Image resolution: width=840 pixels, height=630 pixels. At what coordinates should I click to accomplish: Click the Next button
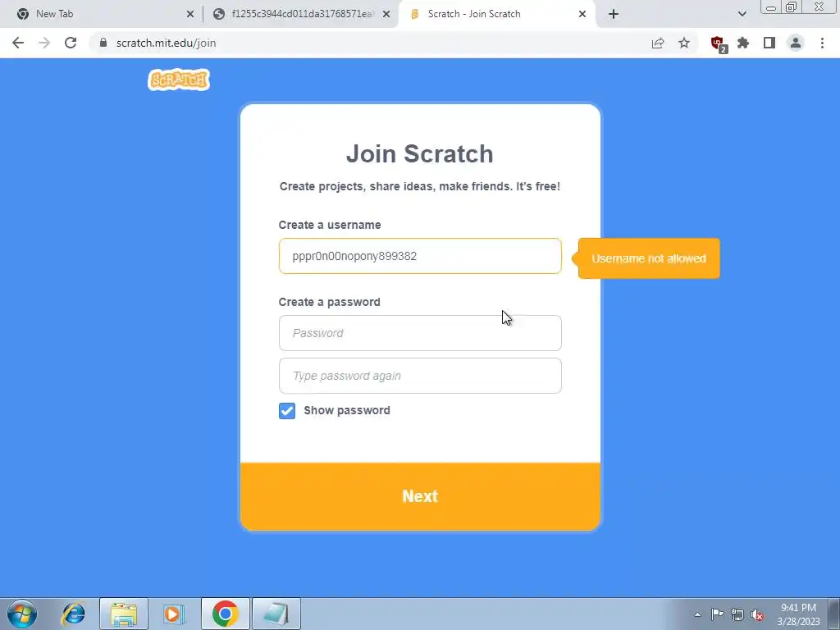pos(420,496)
